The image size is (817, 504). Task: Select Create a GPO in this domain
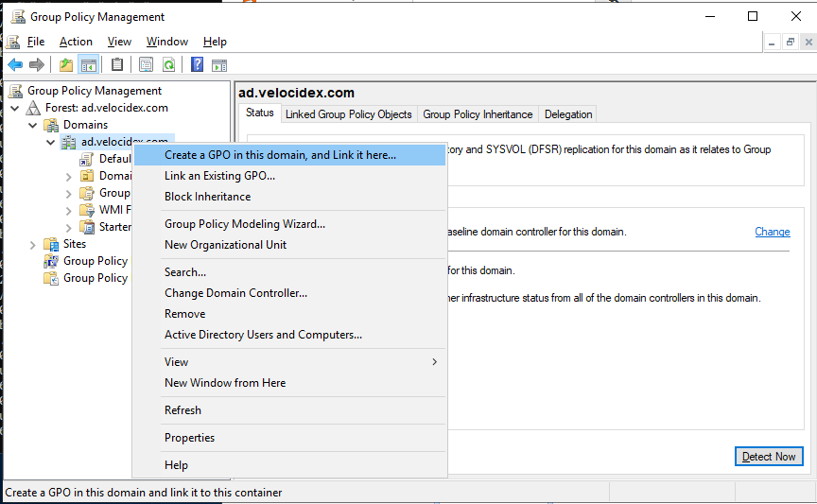coord(280,155)
